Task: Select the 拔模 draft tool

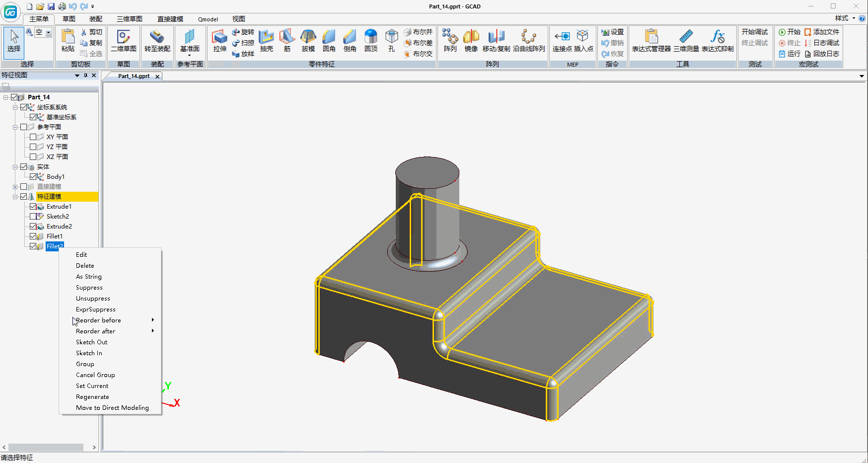Action: [x=308, y=41]
